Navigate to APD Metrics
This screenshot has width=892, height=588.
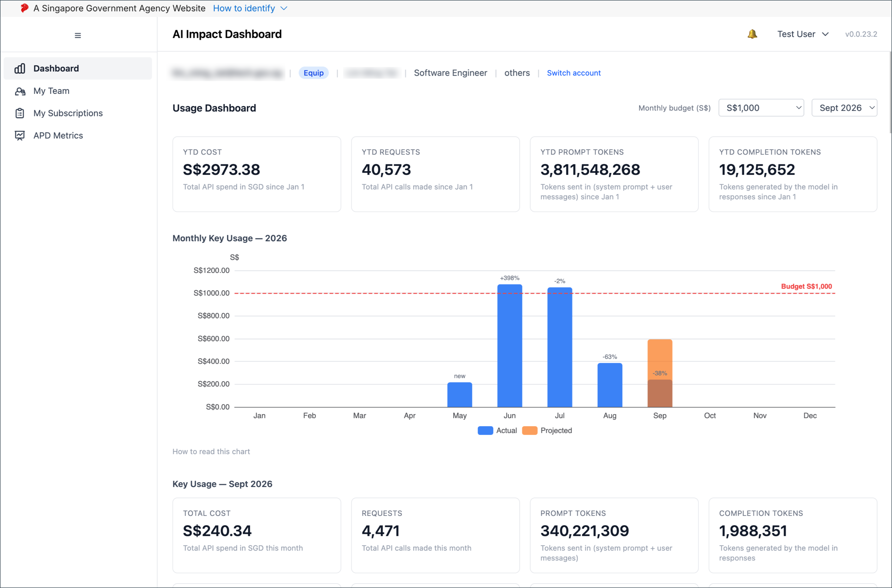tap(78, 135)
